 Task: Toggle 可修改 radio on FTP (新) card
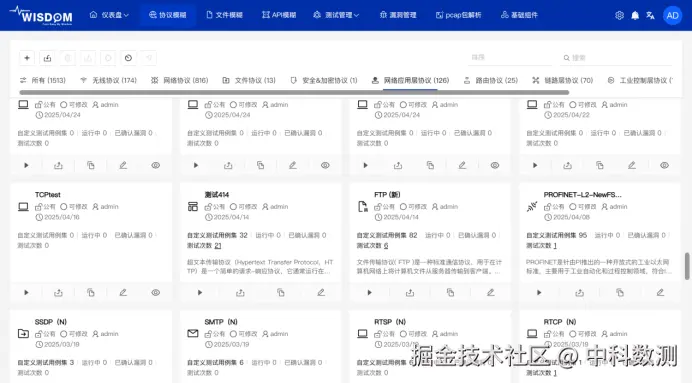pyautogui.click(x=403, y=207)
